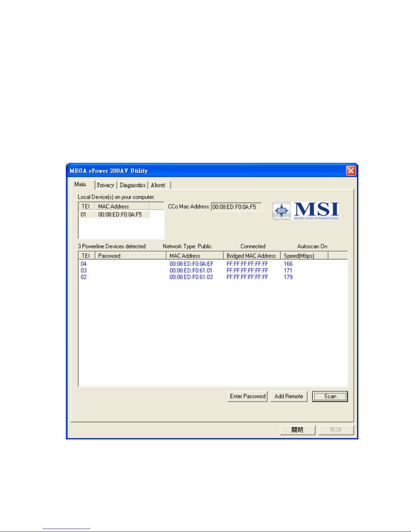Select the Main tab
Viewport: 411px width, 532px height.
[x=80, y=184]
